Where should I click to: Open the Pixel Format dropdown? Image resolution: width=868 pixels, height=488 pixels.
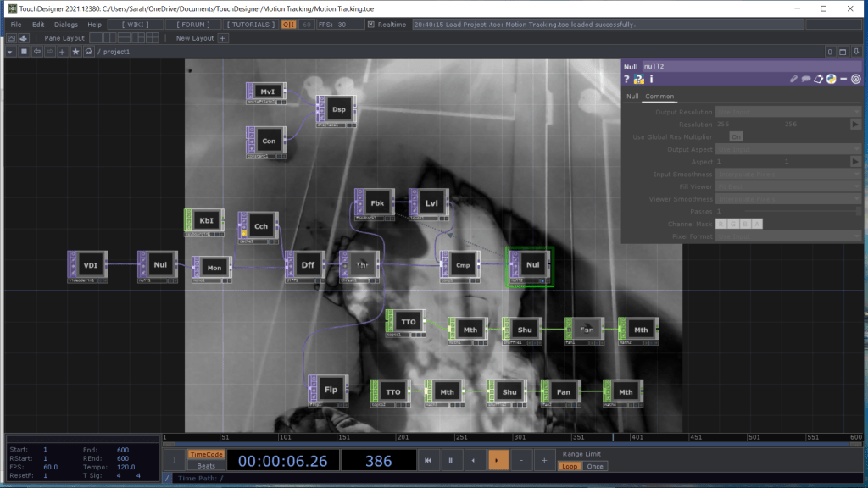tap(788, 236)
